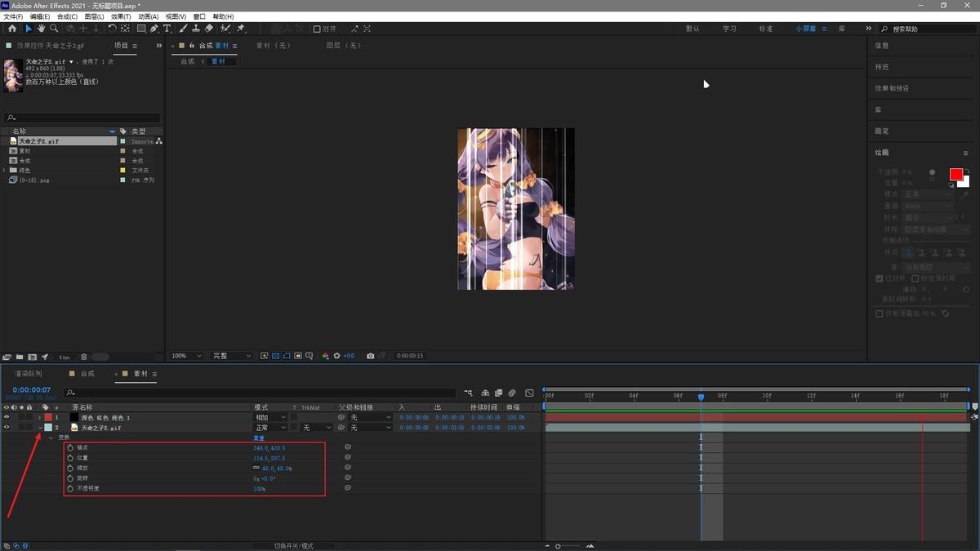Open blend mode dropdown showing 相加

click(x=270, y=417)
